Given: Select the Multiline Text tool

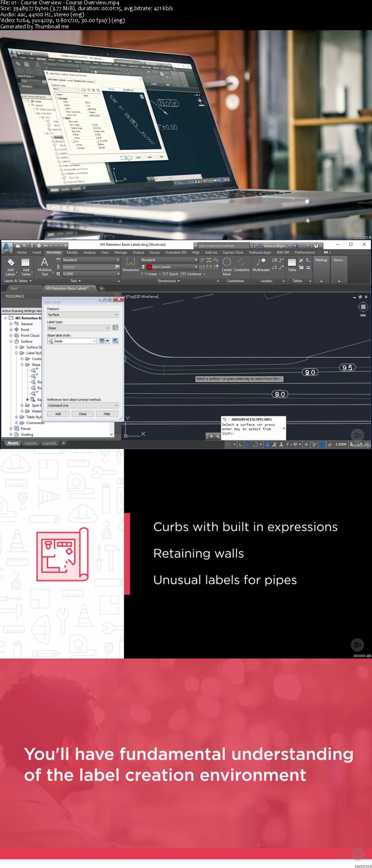Looking at the screenshot, I should point(44,266).
